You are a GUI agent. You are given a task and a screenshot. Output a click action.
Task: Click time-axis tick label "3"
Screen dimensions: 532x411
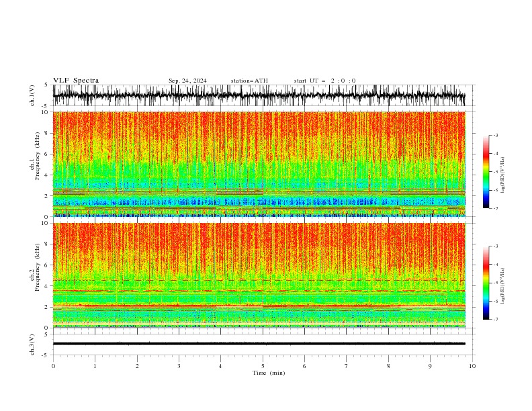pyautogui.click(x=179, y=366)
